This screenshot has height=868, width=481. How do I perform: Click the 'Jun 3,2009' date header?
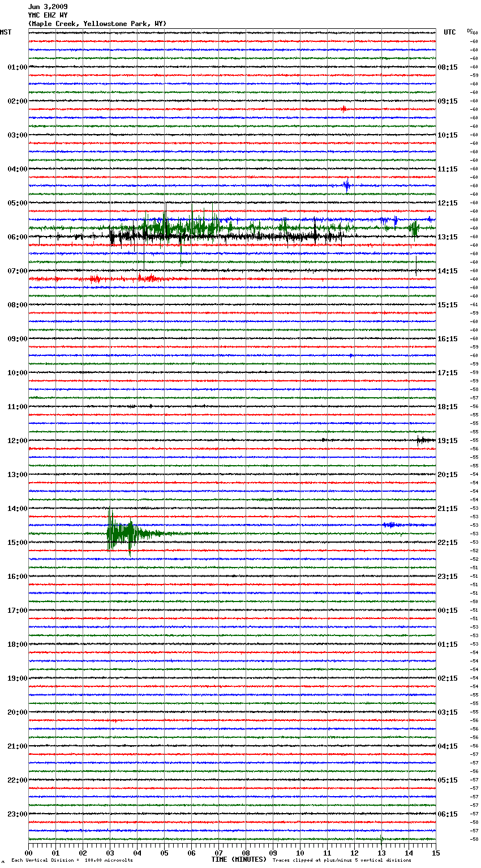[48, 7]
